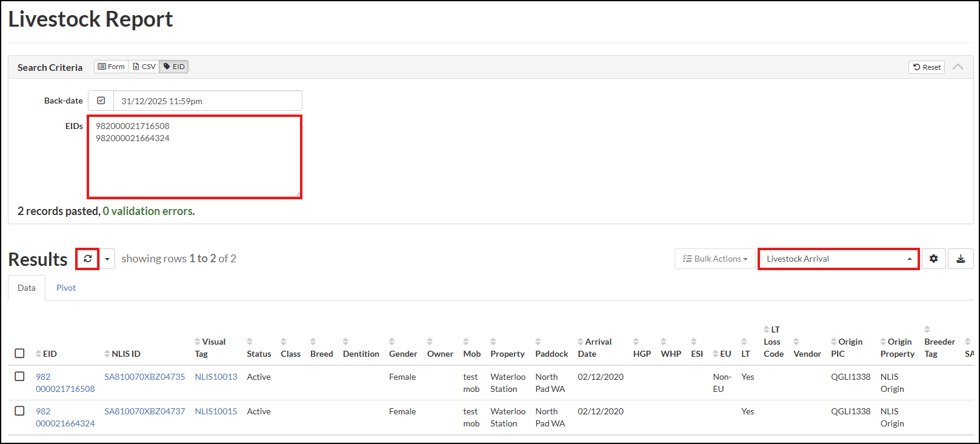Switch search criteria to Form mode
Viewport: 980px width, 444px height.
point(112,67)
